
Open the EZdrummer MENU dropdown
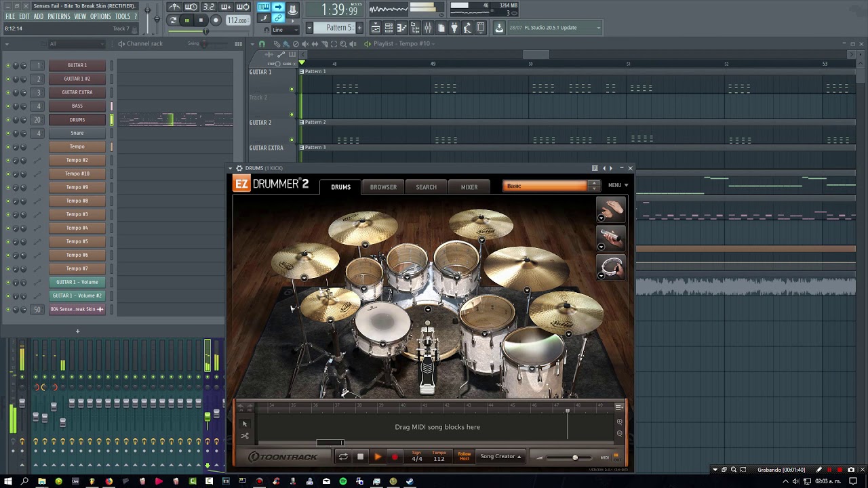point(617,185)
